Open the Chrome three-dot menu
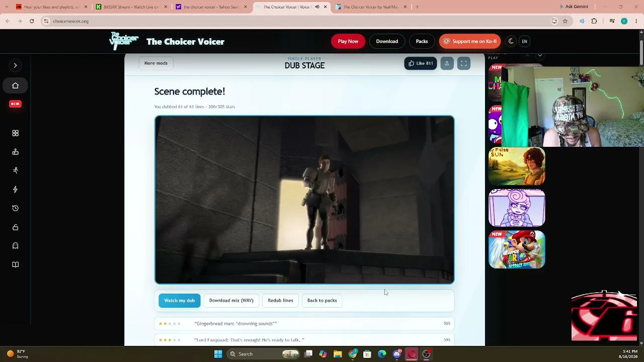Image resolution: width=644 pixels, height=362 pixels. (x=636, y=21)
